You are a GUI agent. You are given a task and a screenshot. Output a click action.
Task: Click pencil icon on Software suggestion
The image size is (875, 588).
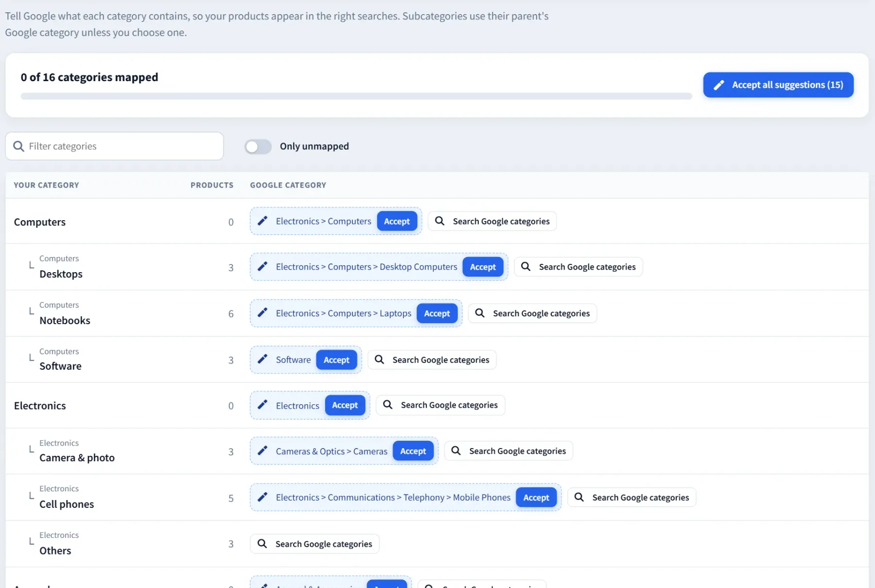pyautogui.click(x=262, y=359)
